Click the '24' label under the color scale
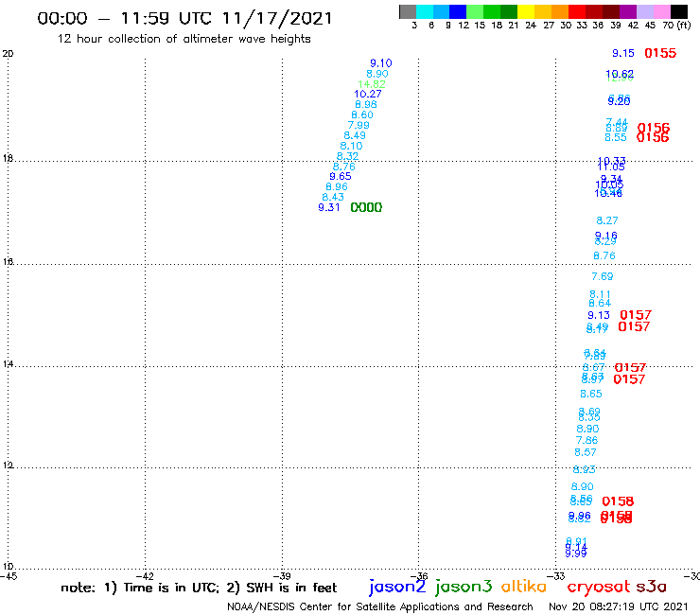This screenshot has height=615, width=700. pyautogui.click(x=531, y=25)
